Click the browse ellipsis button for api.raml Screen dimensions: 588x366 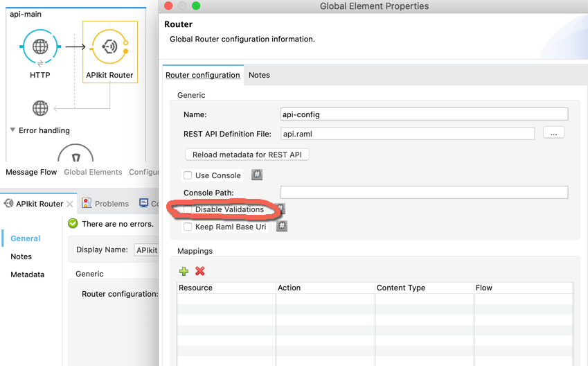pyautogui.click(x=553, y=133)
